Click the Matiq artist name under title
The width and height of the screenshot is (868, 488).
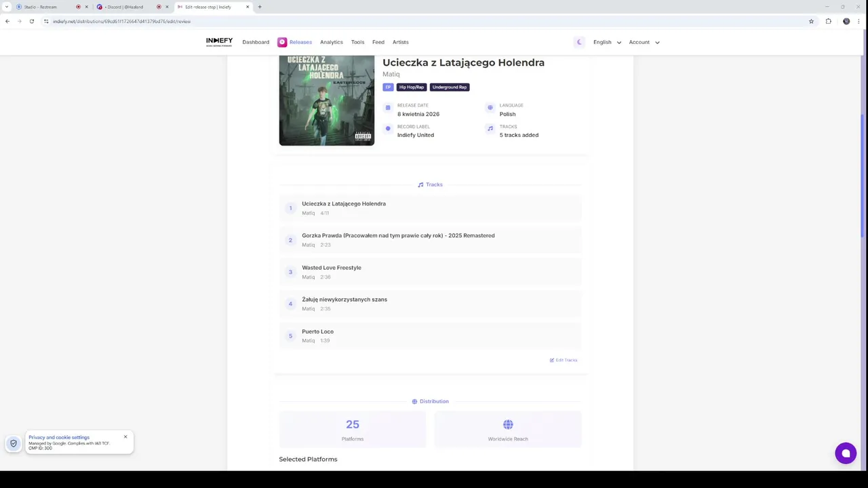(391, 74)
